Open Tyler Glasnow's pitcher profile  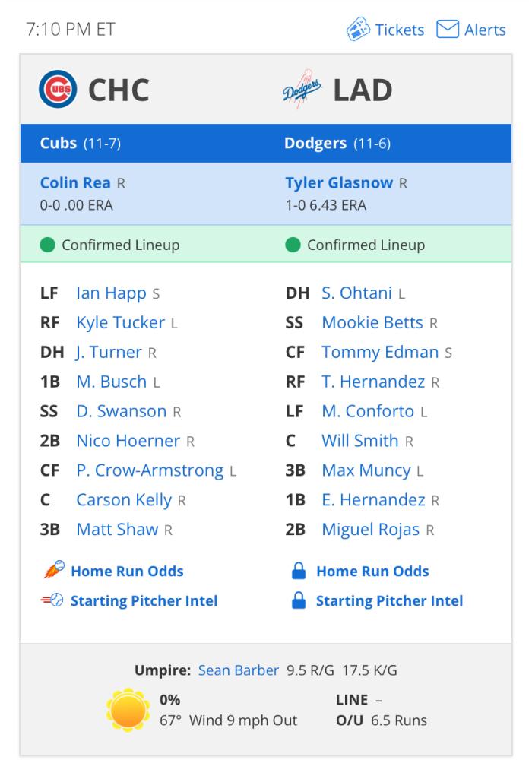(339, 182)
